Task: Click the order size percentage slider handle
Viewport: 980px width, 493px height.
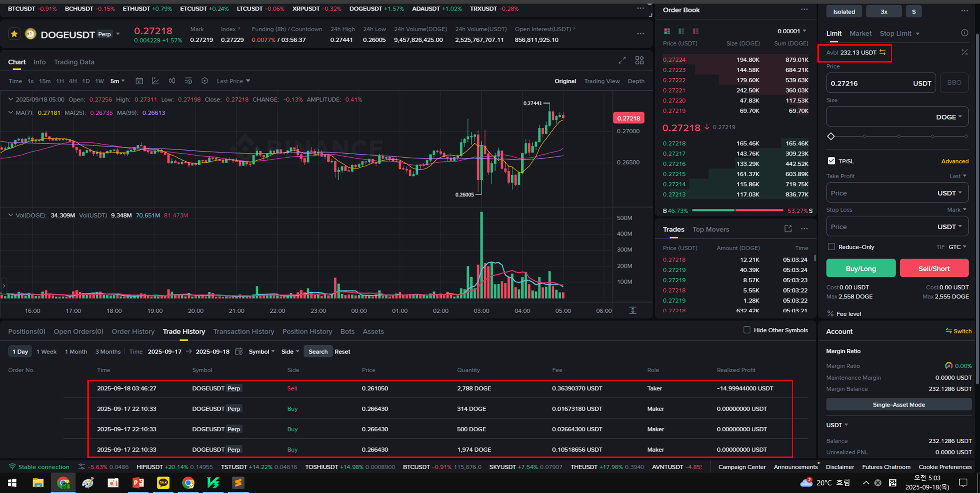Action: 831,136
